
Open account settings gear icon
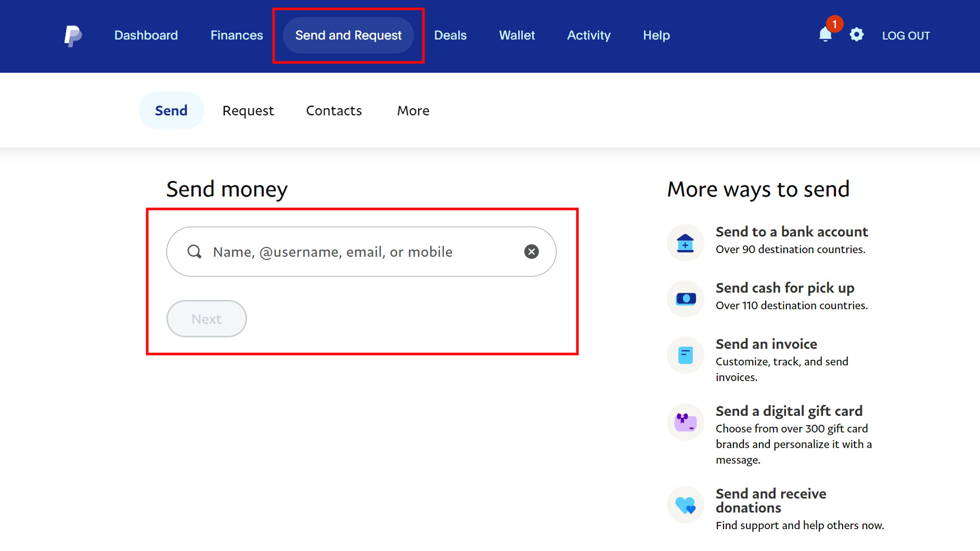pyautogui.click(x=856, y=35)
